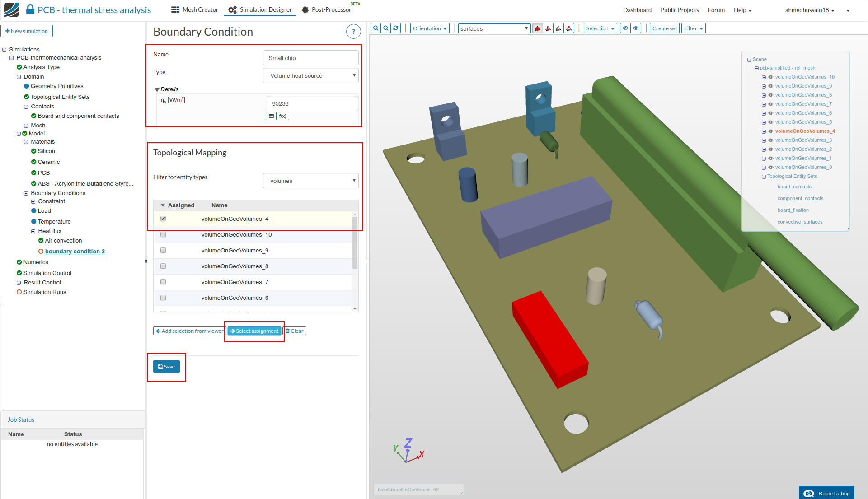Open the Orientation dropdown
868x499 pixels.
click(x=429, y=28)
